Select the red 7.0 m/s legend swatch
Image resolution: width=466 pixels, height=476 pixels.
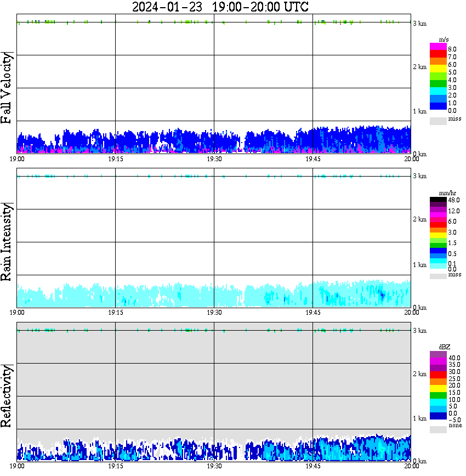click(438, 54)
